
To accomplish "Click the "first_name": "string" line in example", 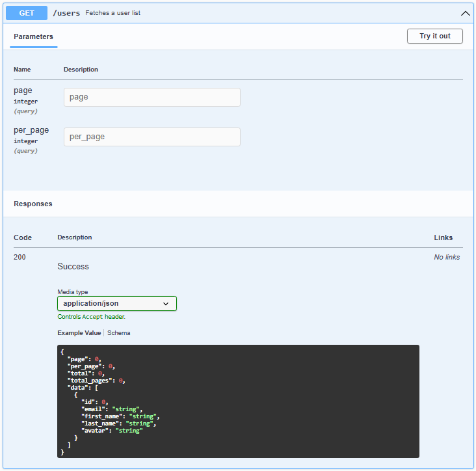I will [x=120, y=416].
